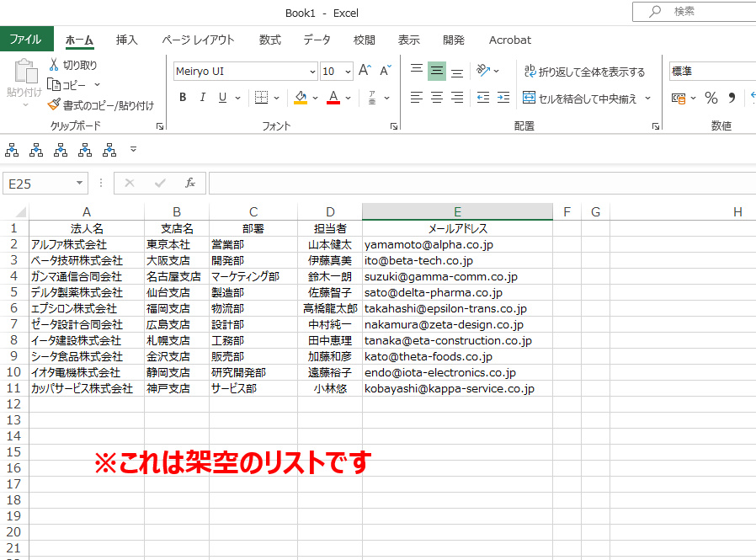Customize Quick Access Toolbar dropdown

point(134,150)
